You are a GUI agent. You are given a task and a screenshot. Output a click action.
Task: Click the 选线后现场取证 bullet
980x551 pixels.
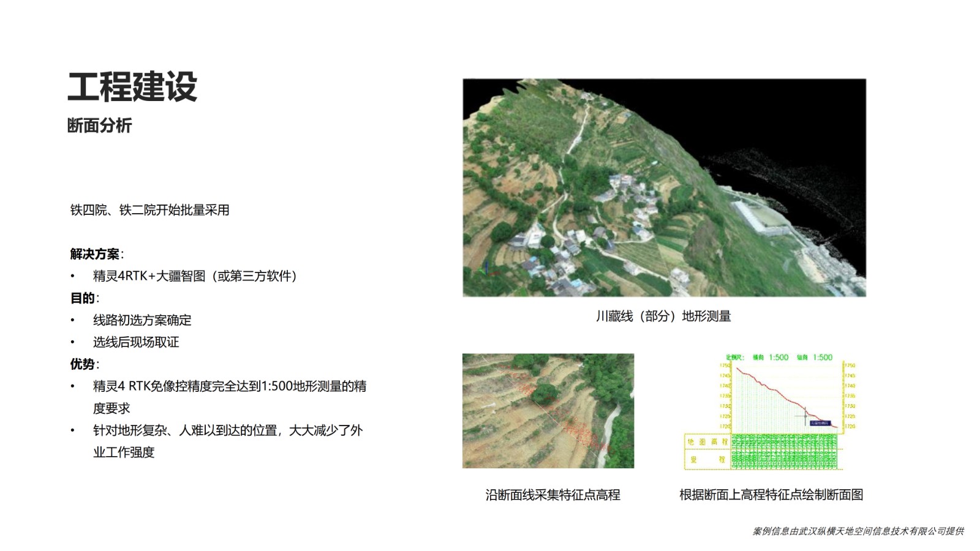136,342
